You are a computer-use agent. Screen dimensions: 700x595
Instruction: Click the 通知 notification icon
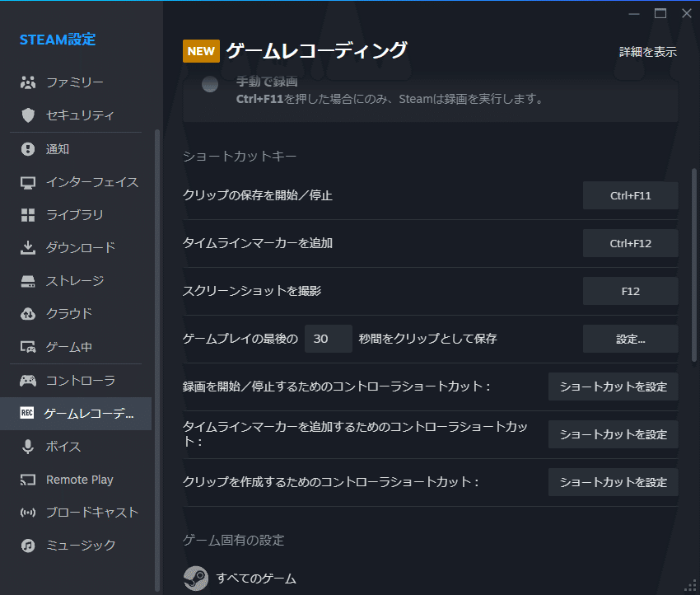click(28, 148)
